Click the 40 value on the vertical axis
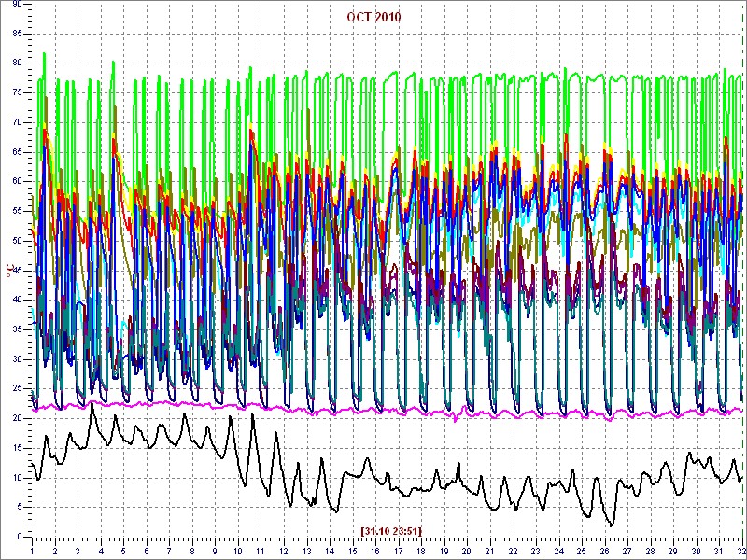The width and height of the screenshot is (747, 560). point(17,300)
